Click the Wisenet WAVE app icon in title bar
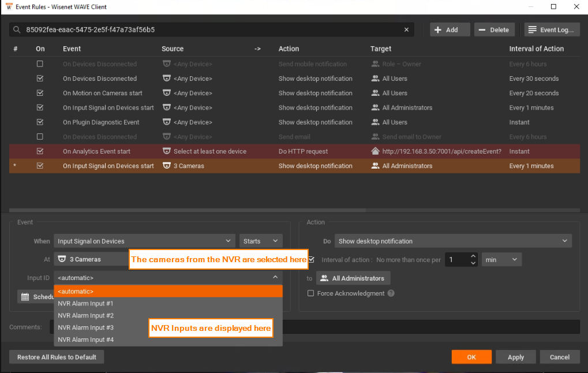Viewport: 588px width, 373px height. pos(9,7)
